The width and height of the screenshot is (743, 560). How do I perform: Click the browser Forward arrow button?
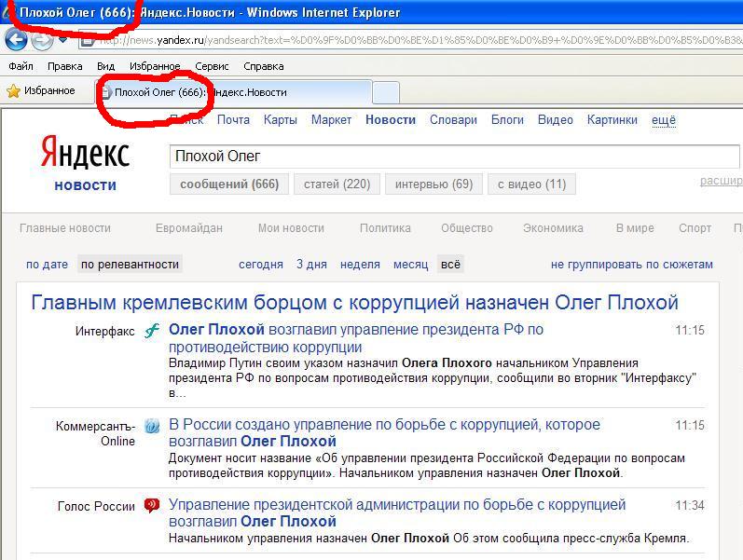pyautogui.click(x=42, y=39)
